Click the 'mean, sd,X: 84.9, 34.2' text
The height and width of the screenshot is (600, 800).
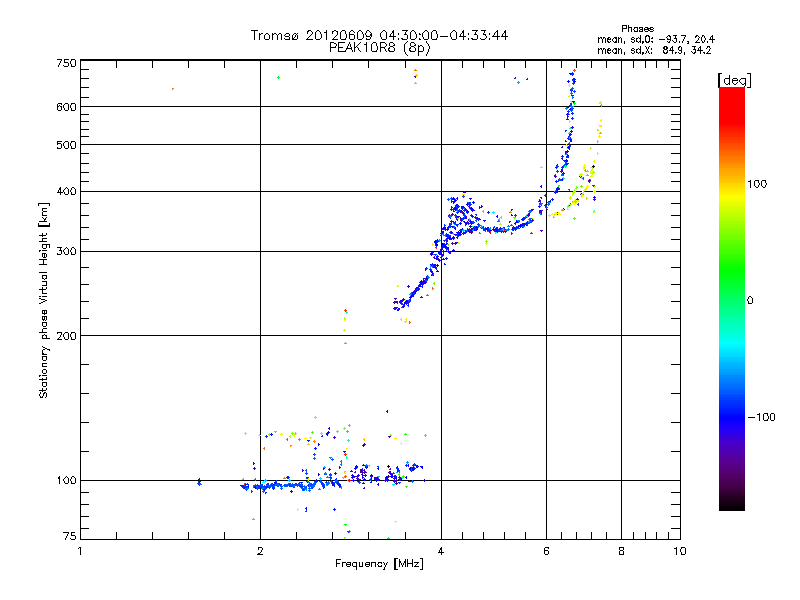click(654, 51)
